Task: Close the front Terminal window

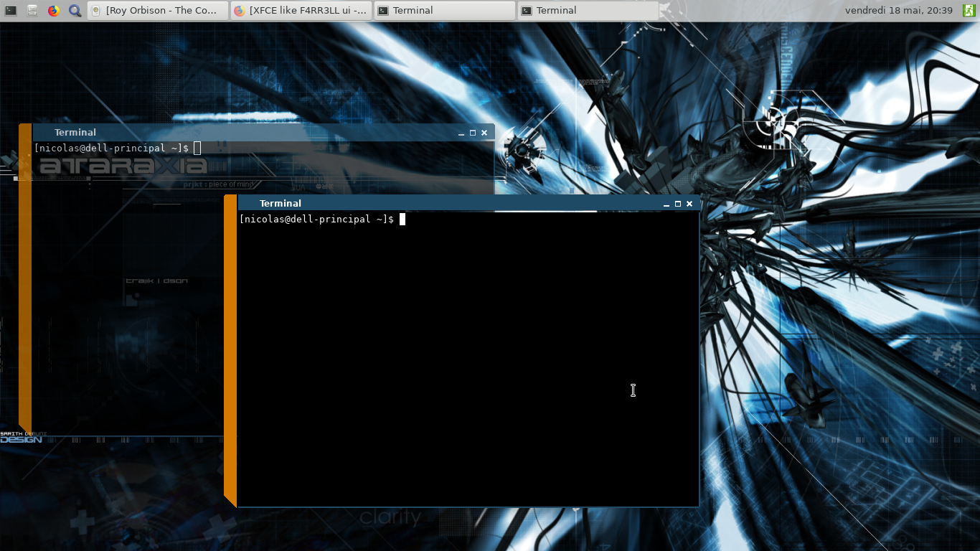Action: [x=689, y=204]
